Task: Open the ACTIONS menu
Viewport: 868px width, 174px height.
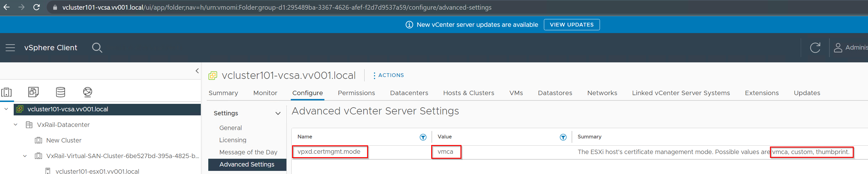Action: coord(389,75)
